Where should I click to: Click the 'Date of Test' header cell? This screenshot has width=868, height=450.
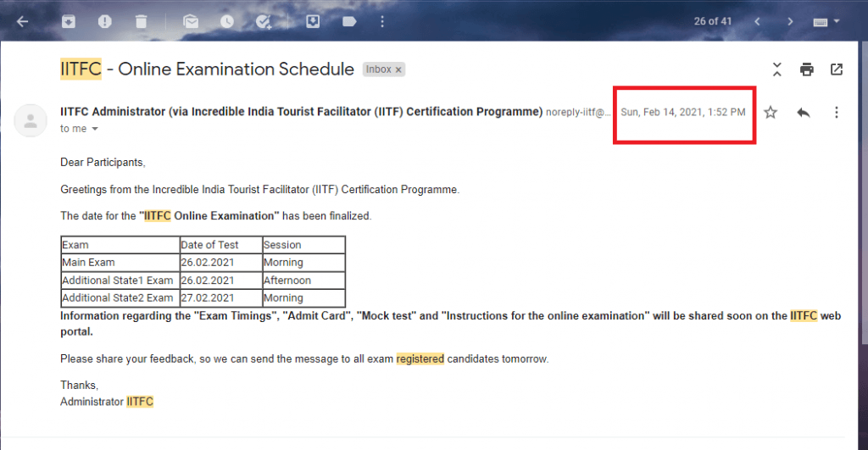[x=221, y=245]
